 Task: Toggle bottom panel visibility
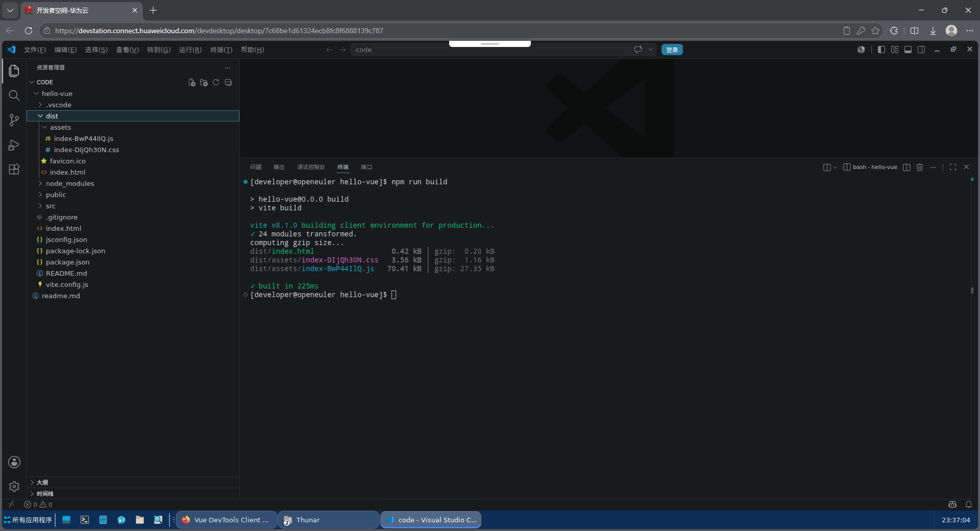point(908,50)
